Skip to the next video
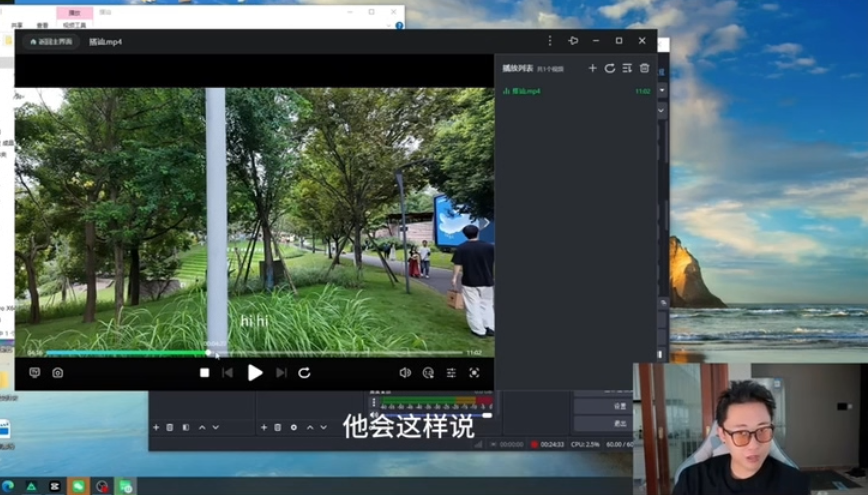This screenshot has width=868, height=495. point(281,373)
